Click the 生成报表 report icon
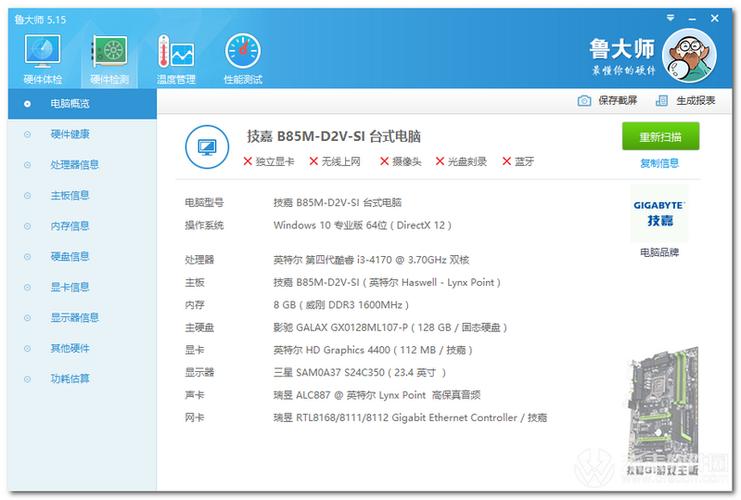The width and height of the screenshot is (741, 500). click(x=662, y=101)
